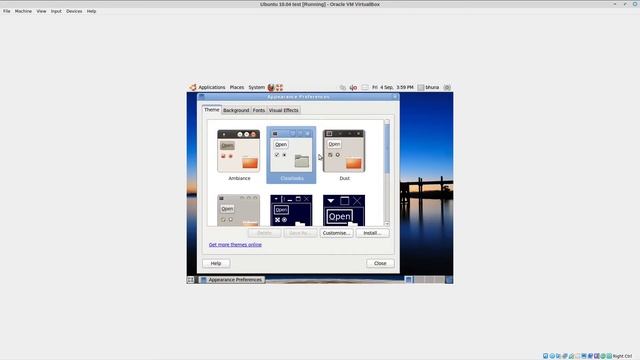Viewport: 640px width, 360px height.
Task: Click the theme list vertical scrollbar handle
Action: tap(387, 149)
